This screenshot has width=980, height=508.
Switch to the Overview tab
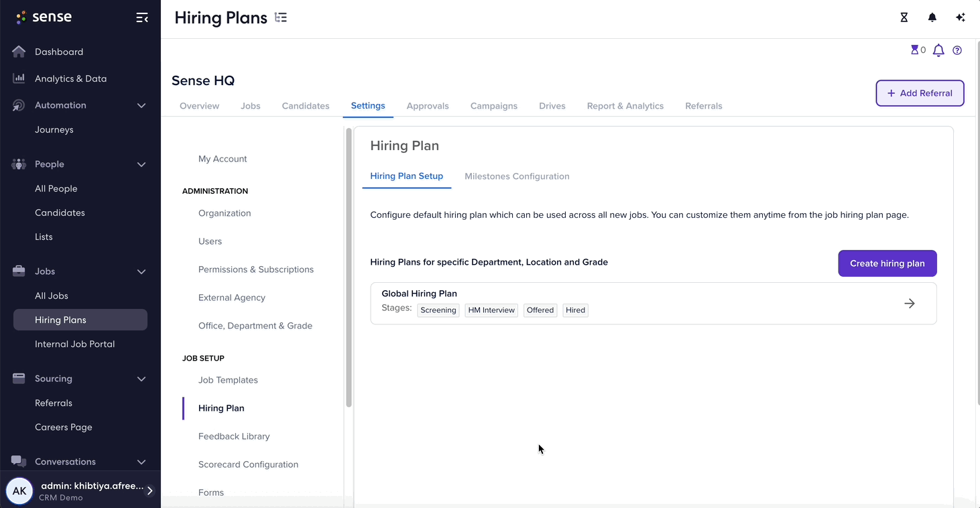[x=199, y=106]
